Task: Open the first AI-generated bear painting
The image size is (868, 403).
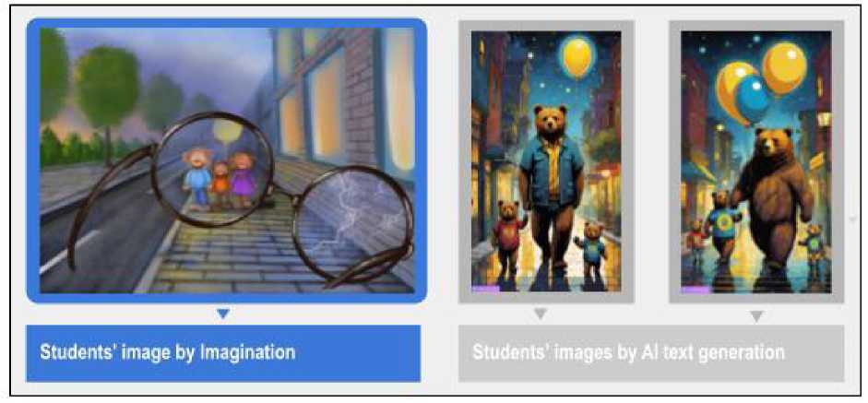Action: click(x=546, y=161)
